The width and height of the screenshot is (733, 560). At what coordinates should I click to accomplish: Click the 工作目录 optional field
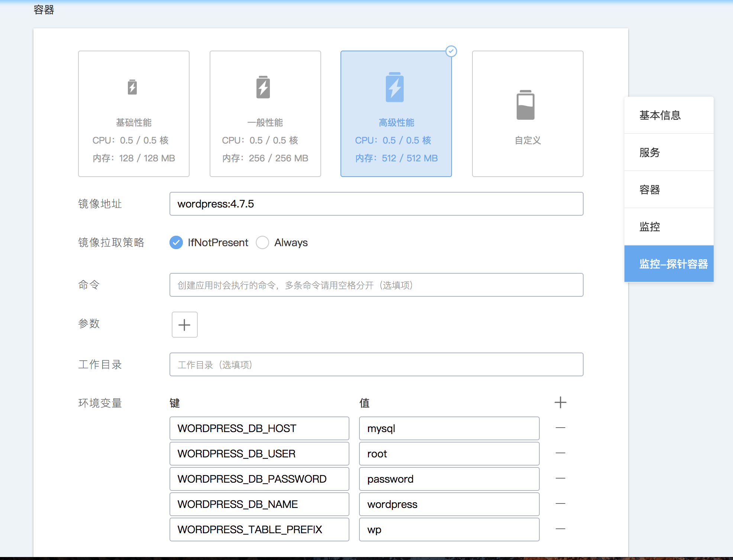[376, 364]
